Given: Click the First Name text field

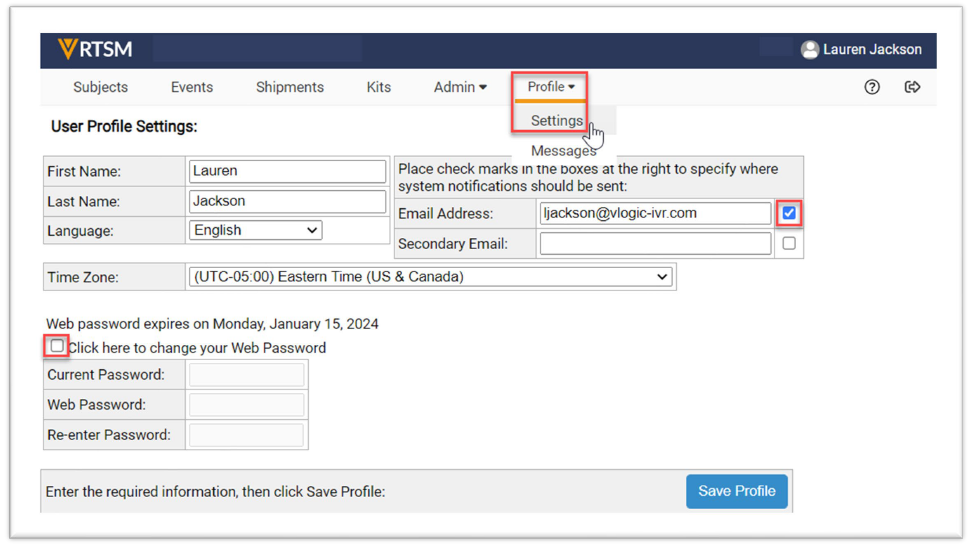Looking at the screenshot, I should (x=287, y=171).
